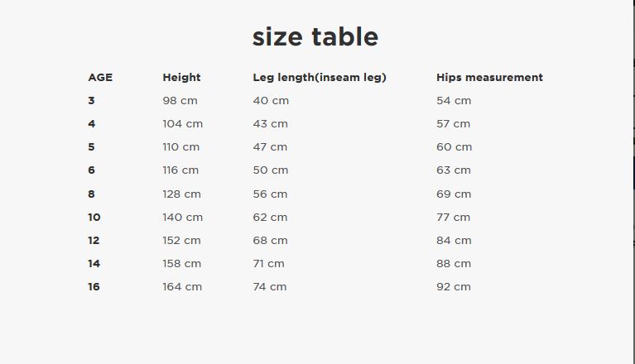Click the 62 cm inseam value
Screen dimensions: 635x364
pos(270,217)
